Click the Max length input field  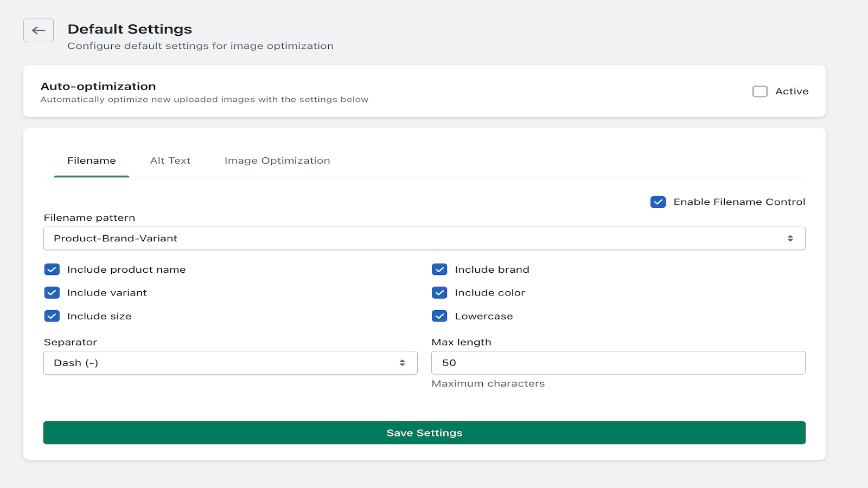[x=618, y=363]
